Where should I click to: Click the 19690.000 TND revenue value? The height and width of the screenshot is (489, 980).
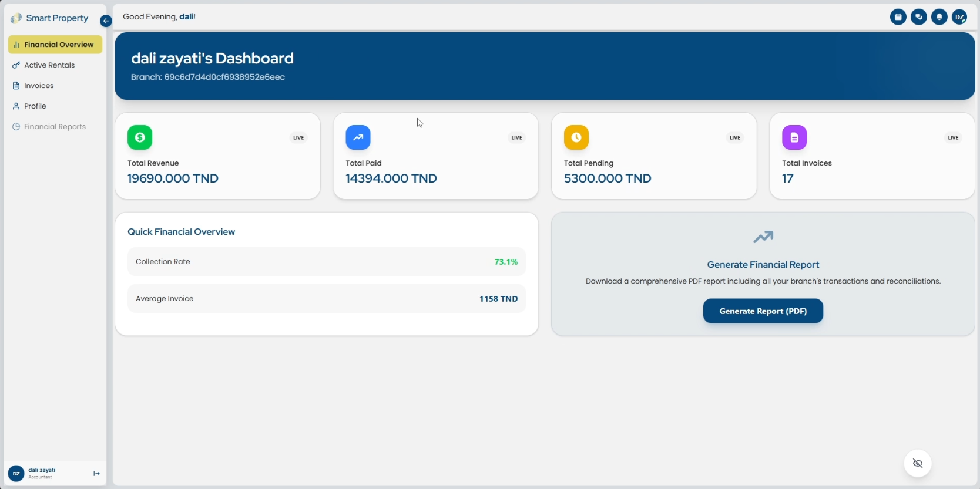173,178
